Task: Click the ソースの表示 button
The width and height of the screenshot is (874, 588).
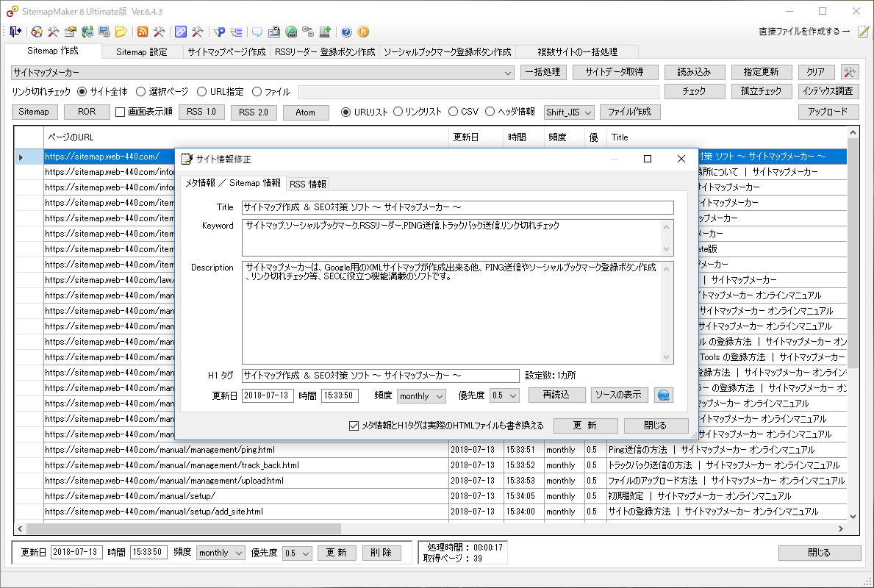Action: click(619, 395)
